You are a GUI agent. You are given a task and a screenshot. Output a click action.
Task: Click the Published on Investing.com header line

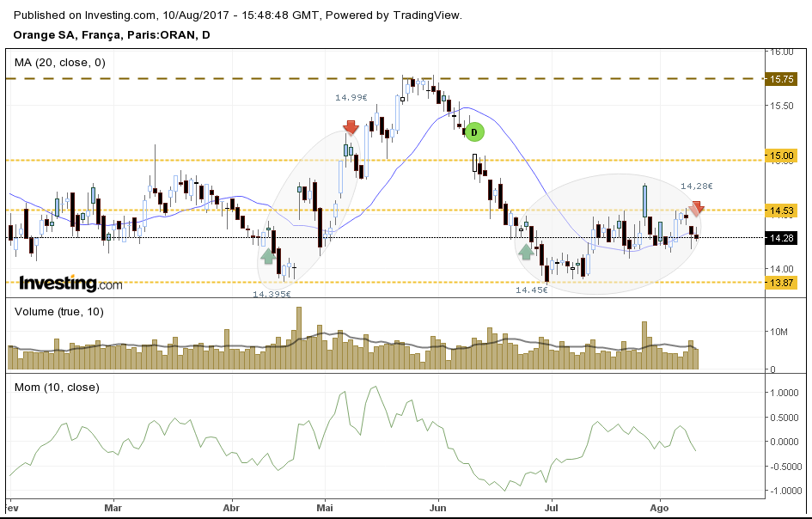(238, 15)
